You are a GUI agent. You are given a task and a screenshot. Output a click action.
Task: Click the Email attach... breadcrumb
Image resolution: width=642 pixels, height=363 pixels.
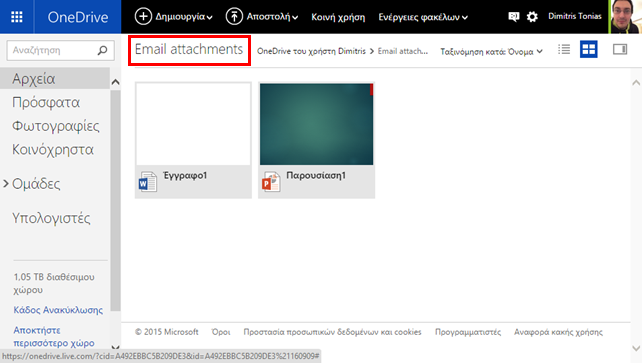[402, 51]
